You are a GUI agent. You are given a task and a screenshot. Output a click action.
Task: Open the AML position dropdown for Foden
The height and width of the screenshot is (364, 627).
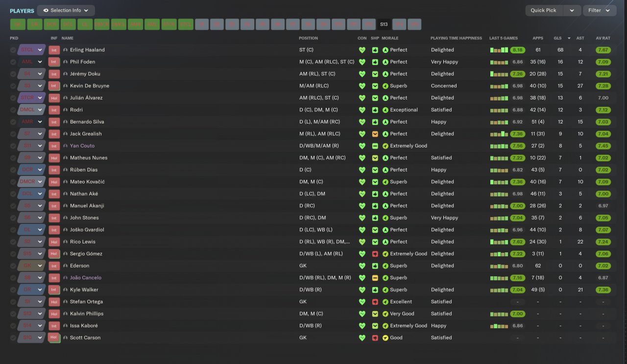[40, 62]
